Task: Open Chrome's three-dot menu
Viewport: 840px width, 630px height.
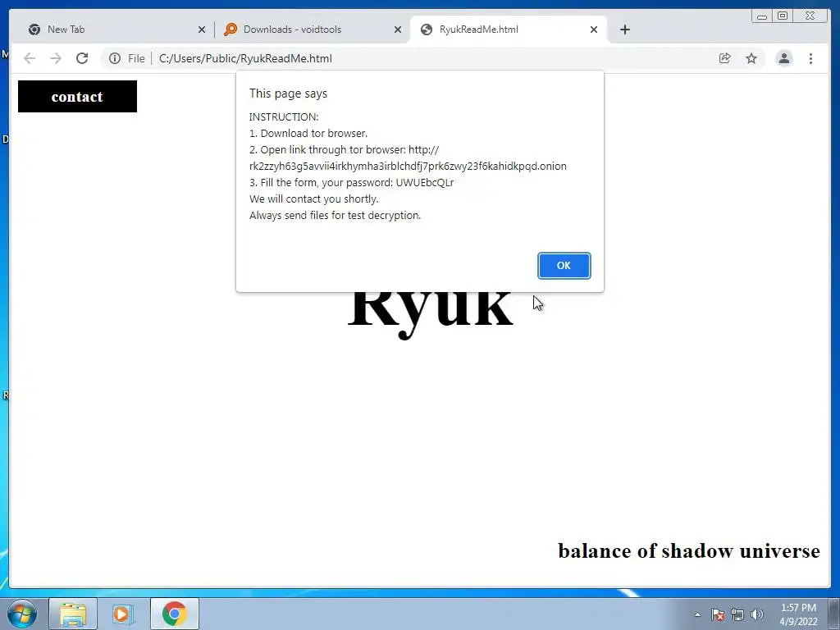Action: coord(810,58)
